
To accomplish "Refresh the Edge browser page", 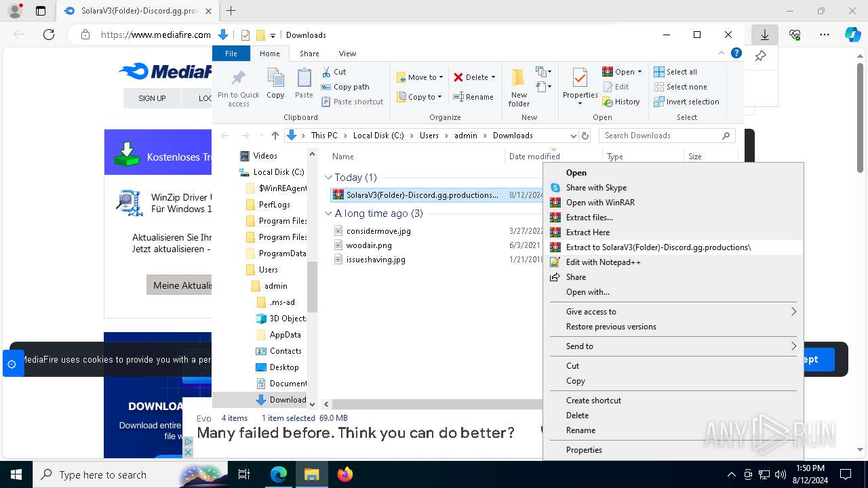I will (x=48, y=35).
